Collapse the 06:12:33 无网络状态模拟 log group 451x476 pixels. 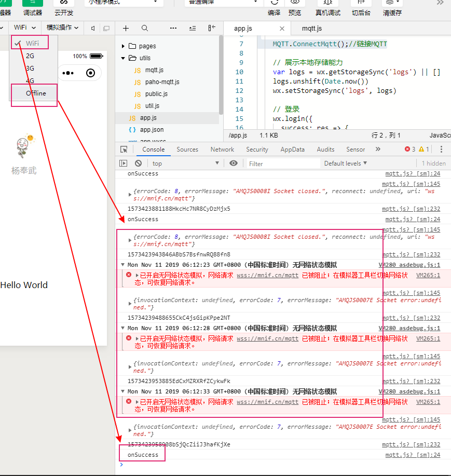click(x=122, y=391)
